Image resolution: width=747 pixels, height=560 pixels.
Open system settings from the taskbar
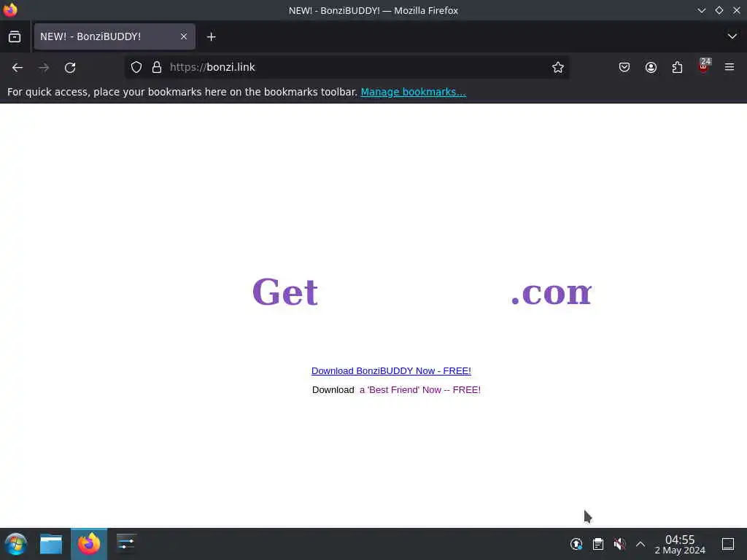(126, 543)
